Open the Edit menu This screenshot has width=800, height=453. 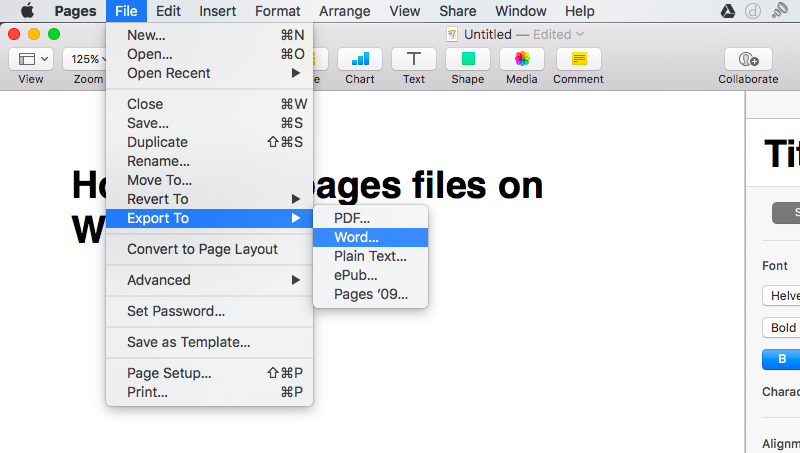(168, 11)
